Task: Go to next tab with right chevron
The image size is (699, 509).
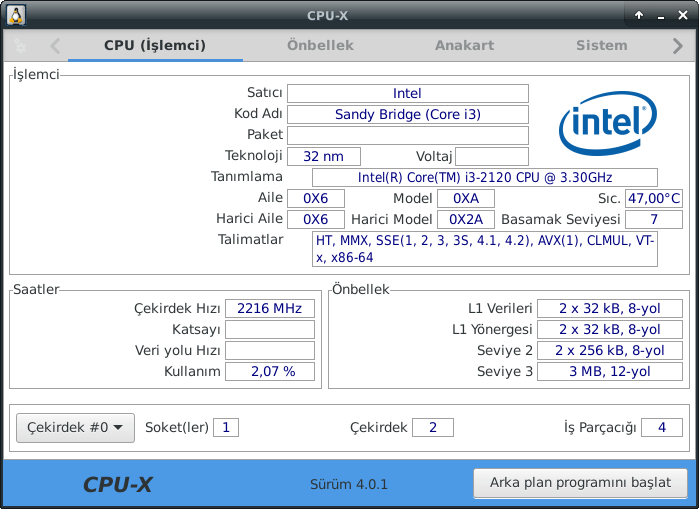Action: [x=678, y=46]
